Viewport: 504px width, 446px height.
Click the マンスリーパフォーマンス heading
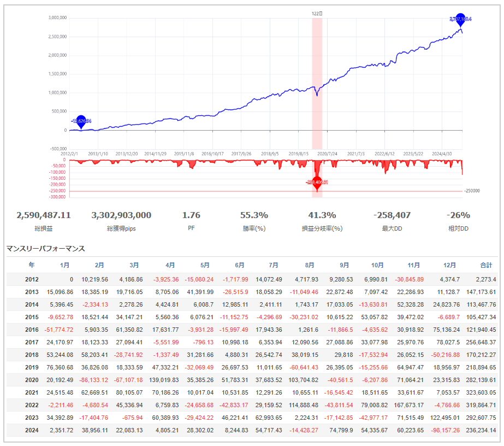click(45, 249)
